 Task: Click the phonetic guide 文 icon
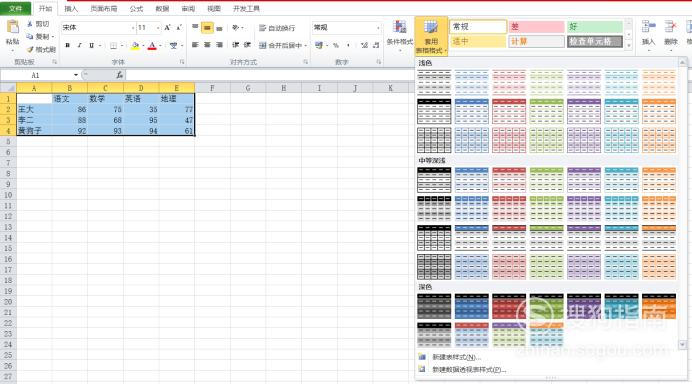[173, 45]
